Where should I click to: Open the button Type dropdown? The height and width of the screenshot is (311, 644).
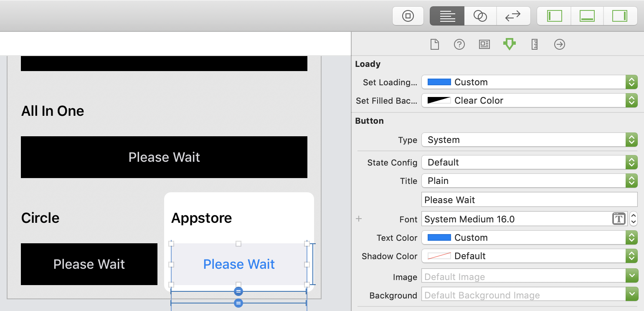coord(529,140)
